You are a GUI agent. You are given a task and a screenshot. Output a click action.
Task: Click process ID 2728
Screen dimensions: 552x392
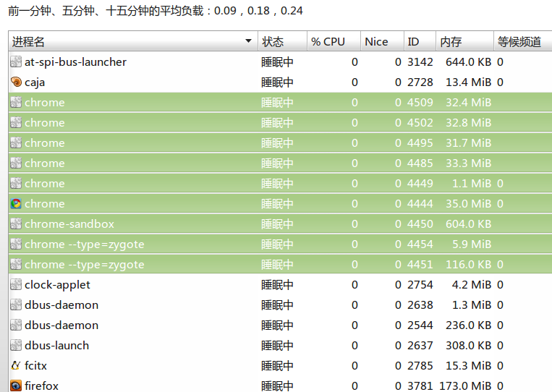pyautogui.click(x=420, y=82)
